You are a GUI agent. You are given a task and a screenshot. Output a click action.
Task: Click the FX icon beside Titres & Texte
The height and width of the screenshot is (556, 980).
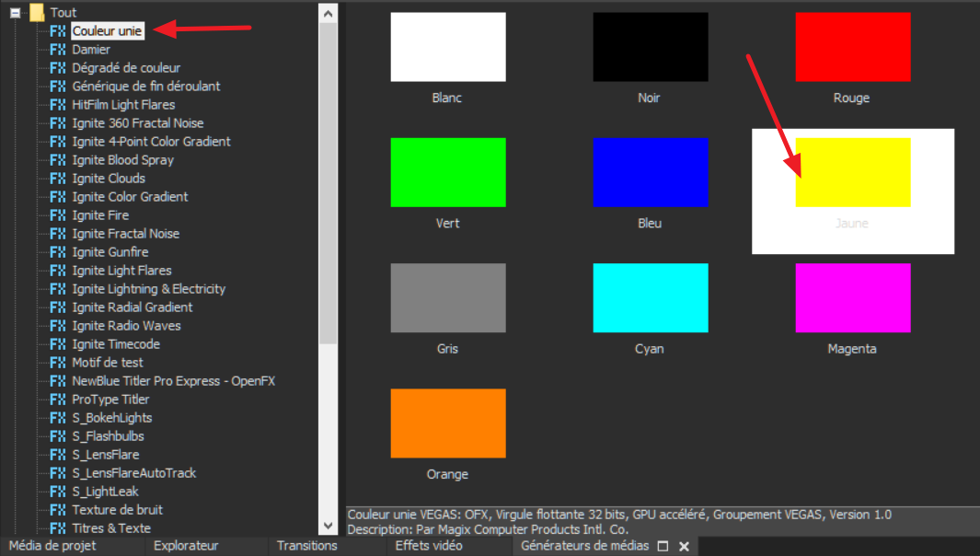coord(58,528)
